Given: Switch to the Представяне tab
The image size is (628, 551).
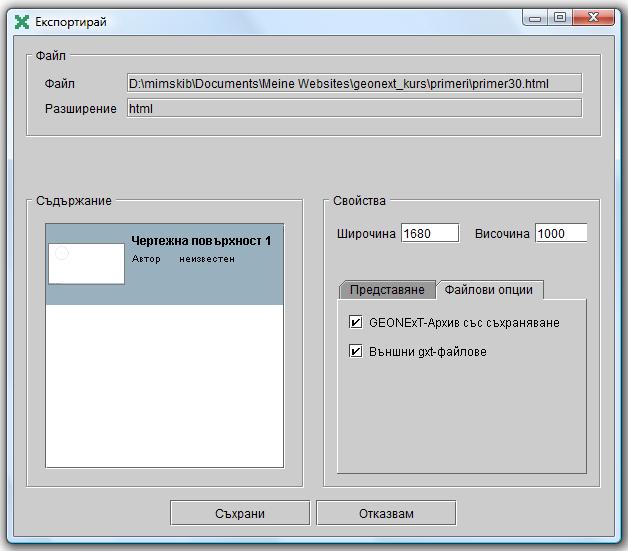Looking at the screenshot, I should 387,290.
